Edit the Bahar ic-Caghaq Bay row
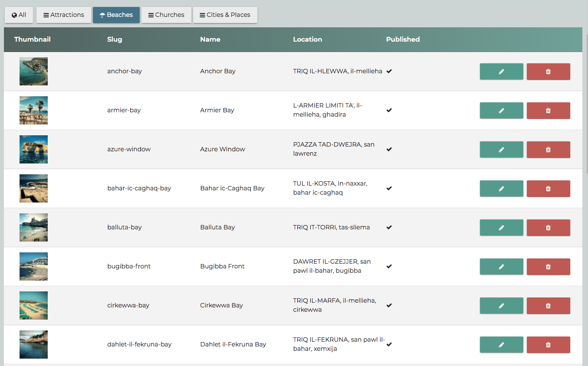The image size is (588, 366). pyautogui.click(x=501, y=189)
